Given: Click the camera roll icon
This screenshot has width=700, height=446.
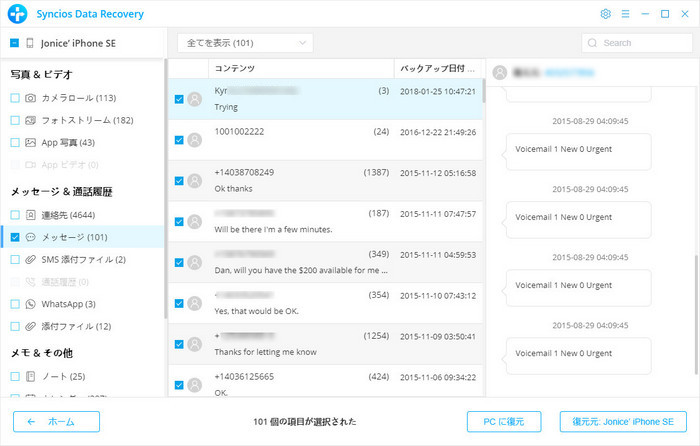Looking at the screenshot, I should coord(30,98).
